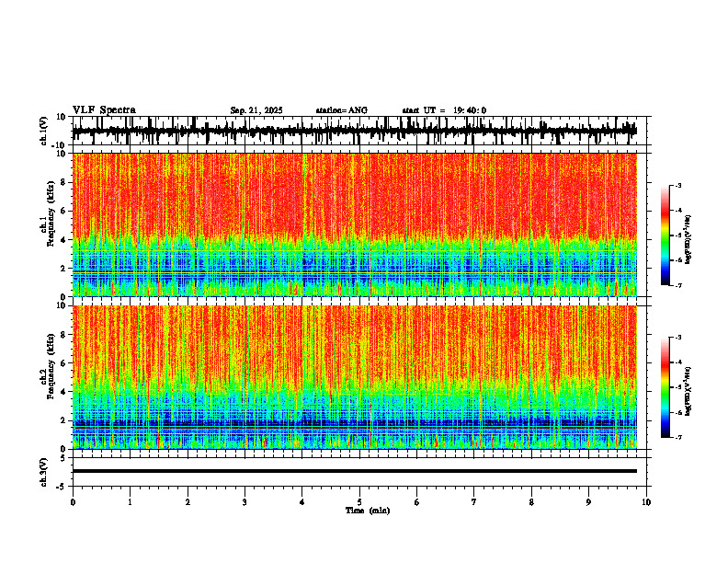Click the "ch.3(V)" axis label
The width and height of the screenshot is (728, 563).
click(x=44, y=472)
